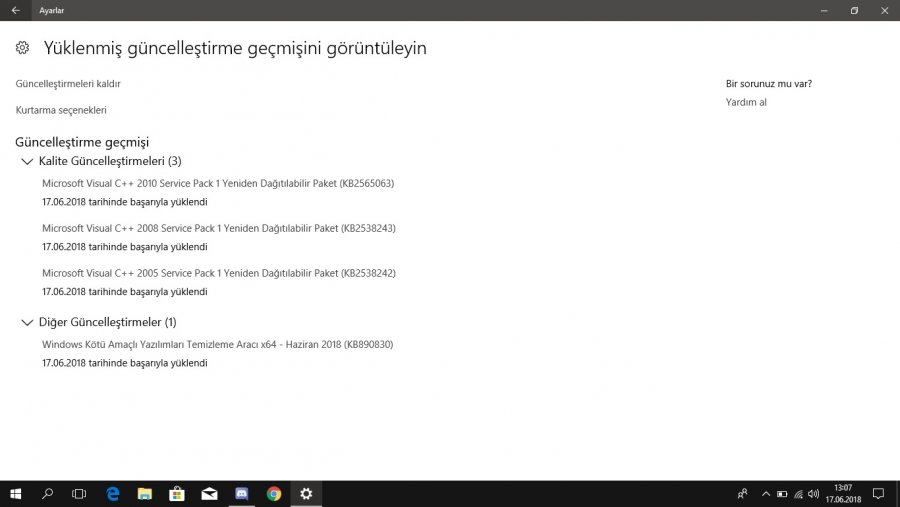
Task: Close the Ayarlar window
Action: [x=885, y=10]
